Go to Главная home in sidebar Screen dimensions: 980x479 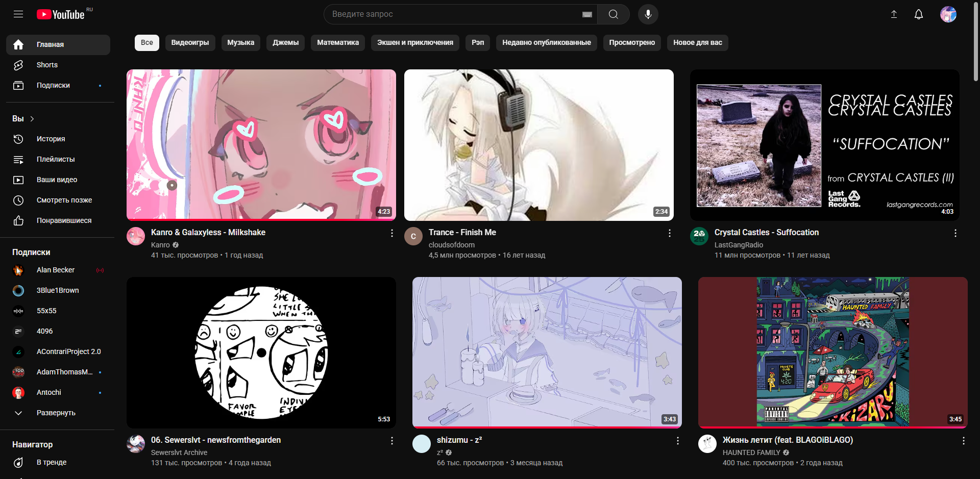58,44
